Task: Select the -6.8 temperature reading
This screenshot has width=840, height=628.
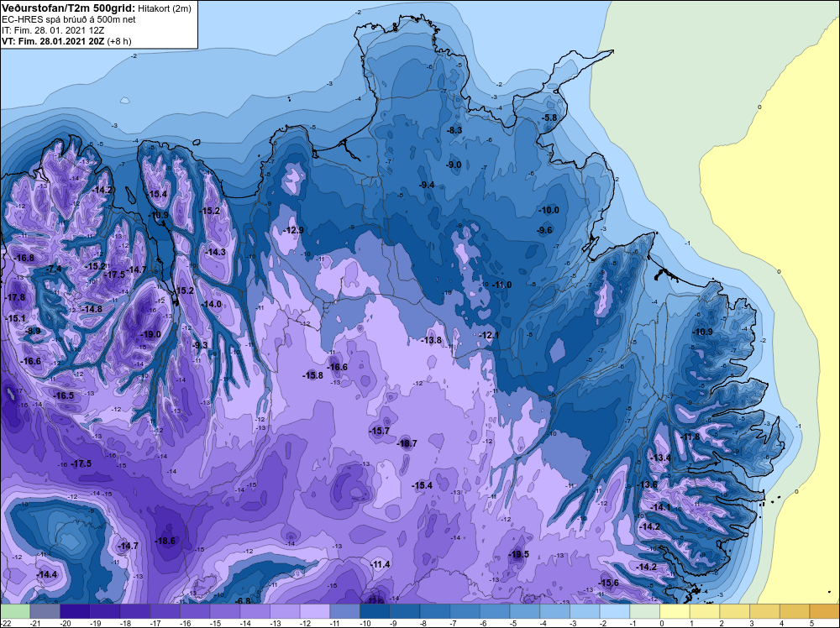Action: (244, 600)
